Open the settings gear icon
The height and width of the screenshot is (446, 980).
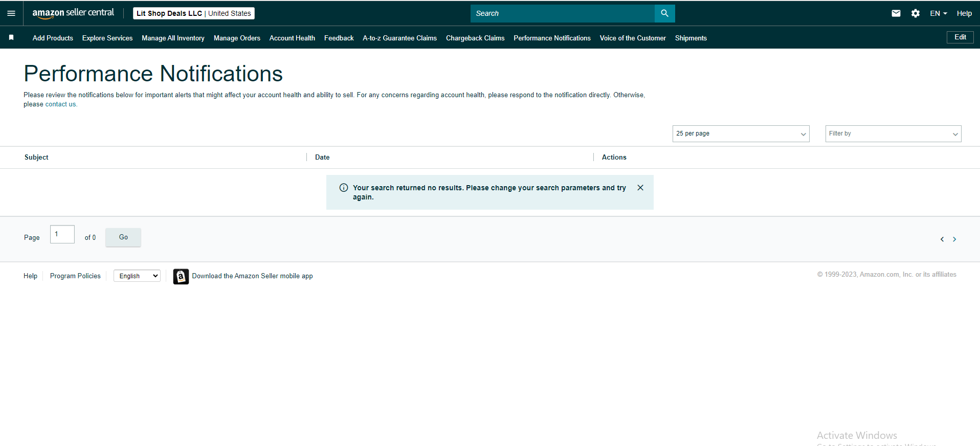click(x=916, y=13)
